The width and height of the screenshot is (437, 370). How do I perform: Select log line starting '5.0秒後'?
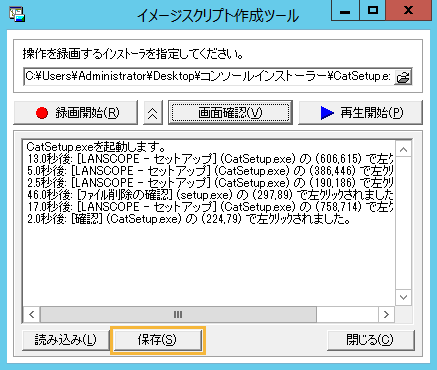pos(210,171)
